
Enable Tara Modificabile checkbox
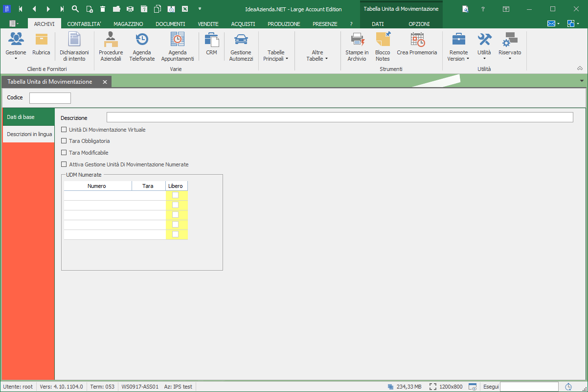tap(64, 153)
